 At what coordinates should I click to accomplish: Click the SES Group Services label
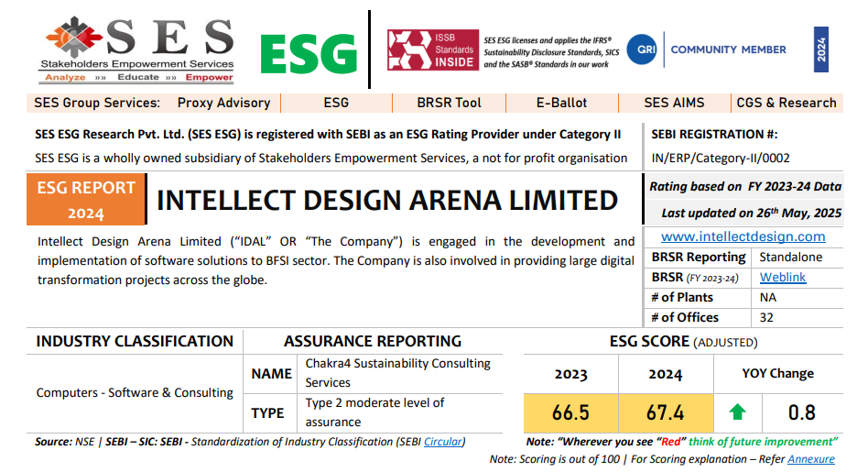[x=97, y=103]
